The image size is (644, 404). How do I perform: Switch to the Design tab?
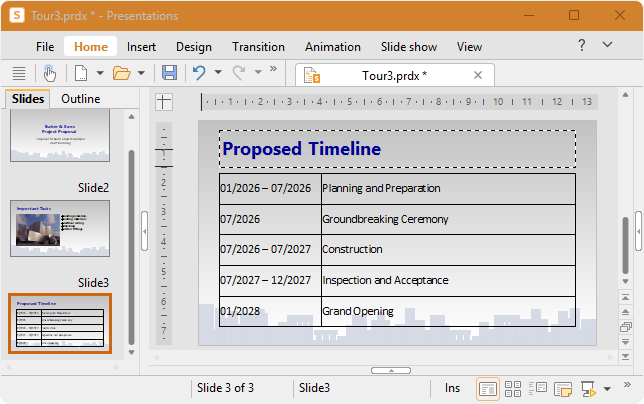193,47
